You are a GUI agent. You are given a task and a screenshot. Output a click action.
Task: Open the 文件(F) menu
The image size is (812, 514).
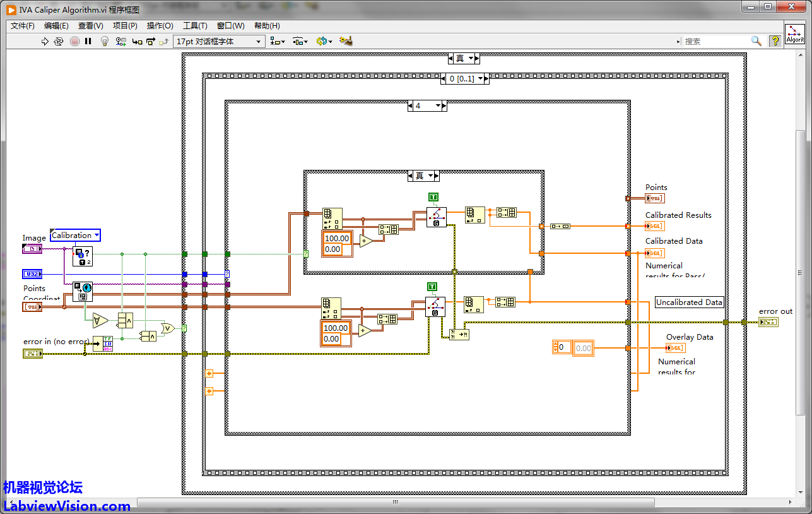[x=23, y=26]
